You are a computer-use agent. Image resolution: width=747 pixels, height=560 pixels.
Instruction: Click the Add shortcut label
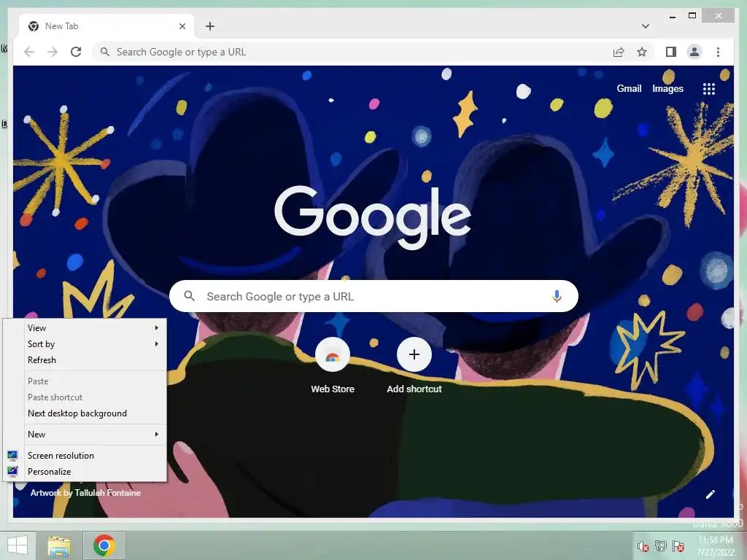tap(414, 389)
